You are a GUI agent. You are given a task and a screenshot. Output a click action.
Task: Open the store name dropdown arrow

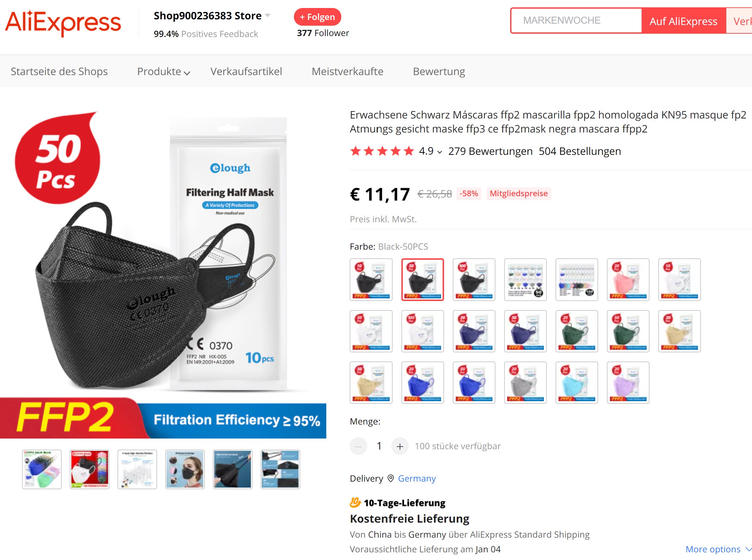(x=268, y=16)
